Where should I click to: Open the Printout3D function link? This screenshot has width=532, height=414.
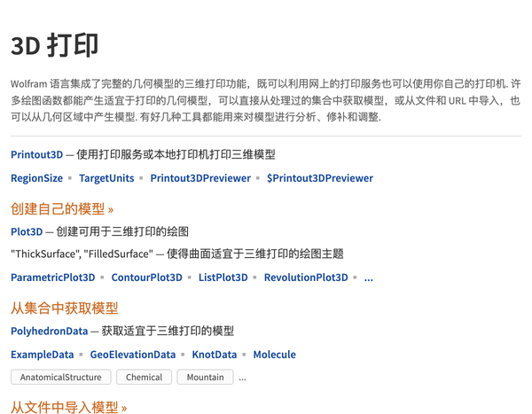[36, 155]
